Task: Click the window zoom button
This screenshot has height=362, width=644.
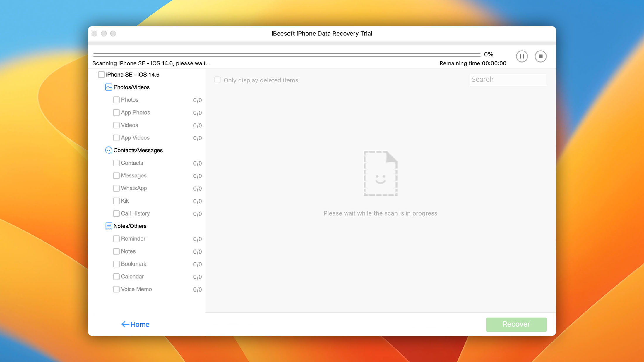Action: tap(113, 34)
